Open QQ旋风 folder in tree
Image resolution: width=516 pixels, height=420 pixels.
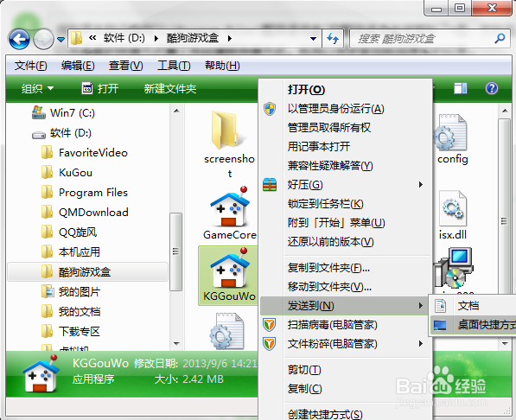coord(69,232)
